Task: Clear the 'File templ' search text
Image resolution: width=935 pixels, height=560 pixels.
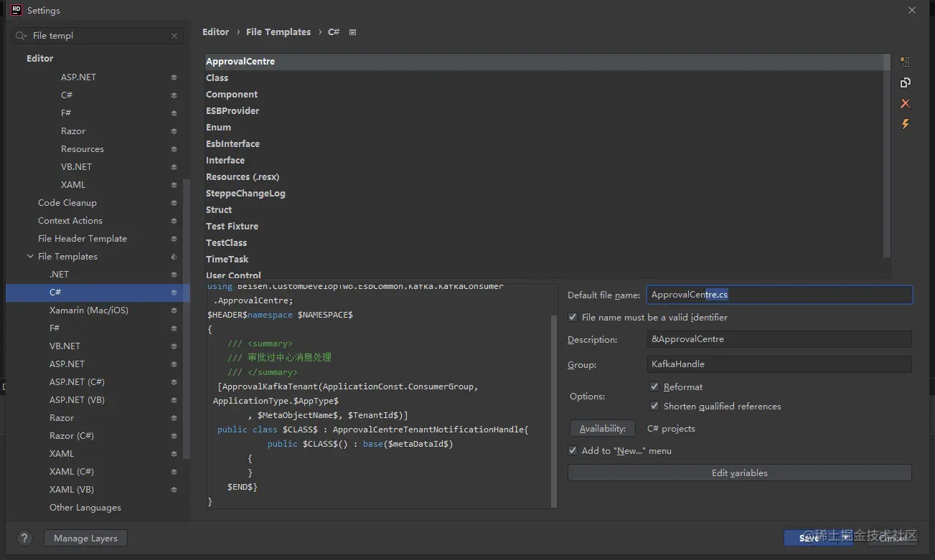Action: 174,36
